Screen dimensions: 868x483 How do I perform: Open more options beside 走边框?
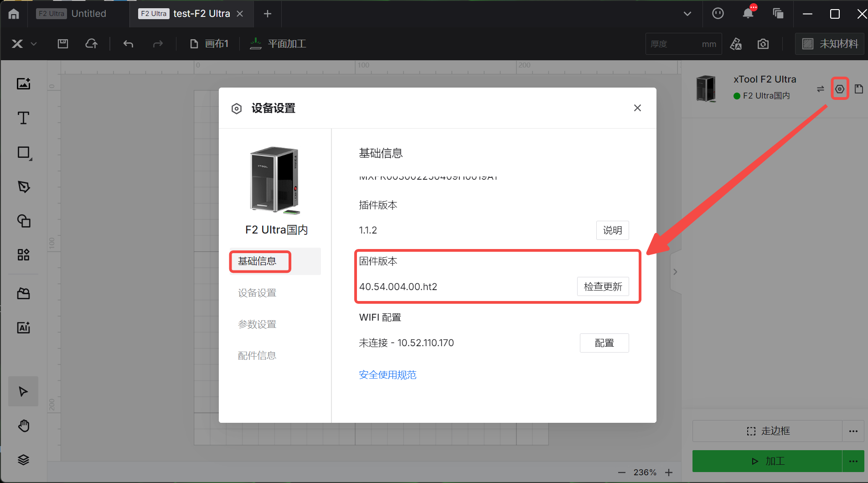point(853,431)
